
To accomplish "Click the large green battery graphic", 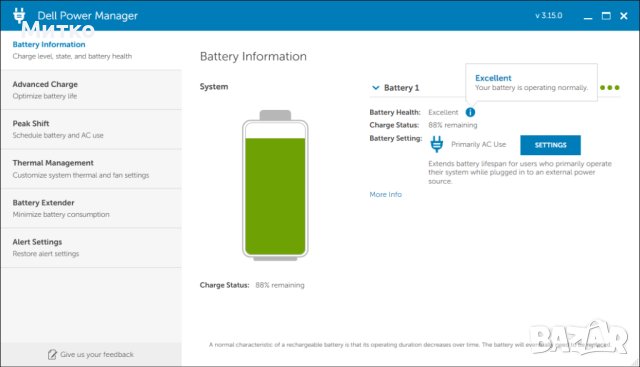I will pos(275,185).
